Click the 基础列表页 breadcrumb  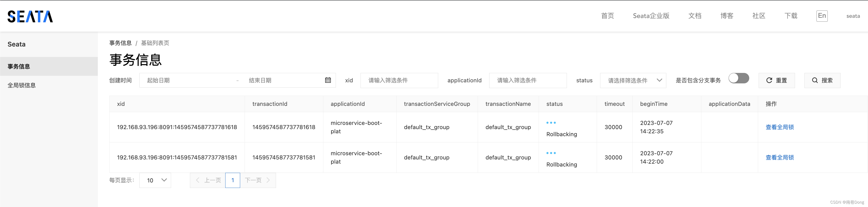click(x=155, y=43)
